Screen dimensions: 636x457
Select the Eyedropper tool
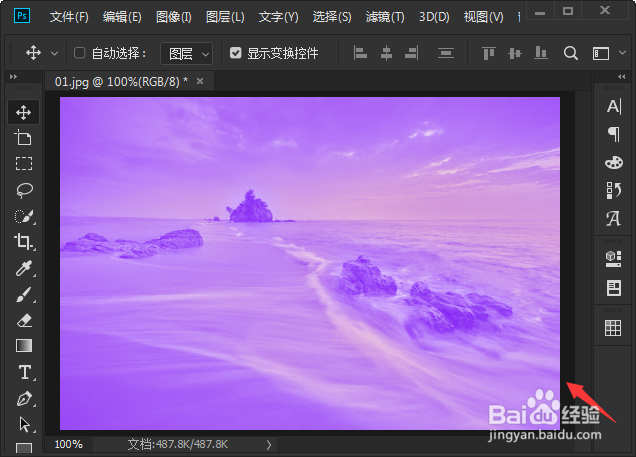24,268
